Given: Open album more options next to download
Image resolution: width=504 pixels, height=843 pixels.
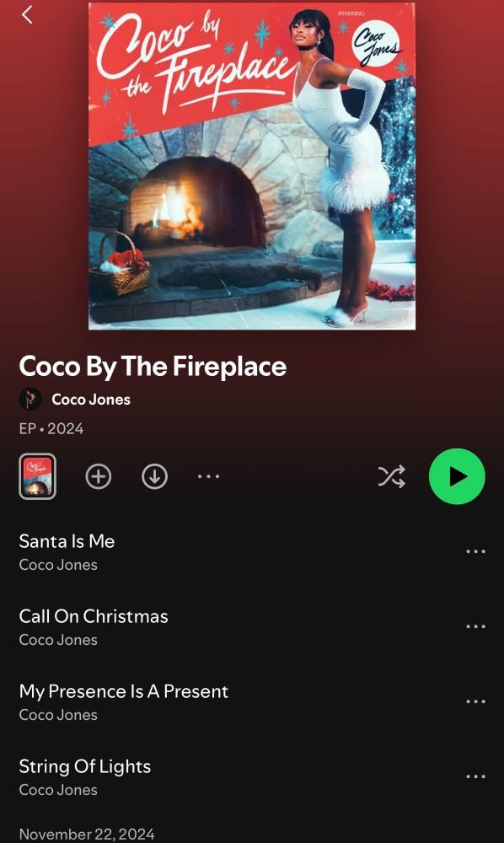Looking at the screenshot, I should tap(208, 476).
